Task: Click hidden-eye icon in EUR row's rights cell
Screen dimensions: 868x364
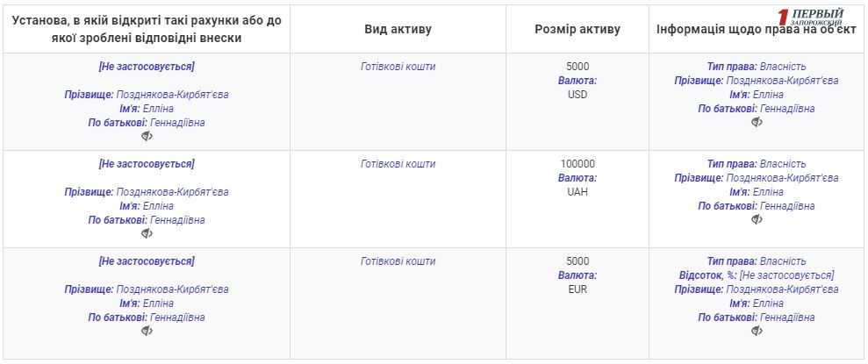Action: 757,332
